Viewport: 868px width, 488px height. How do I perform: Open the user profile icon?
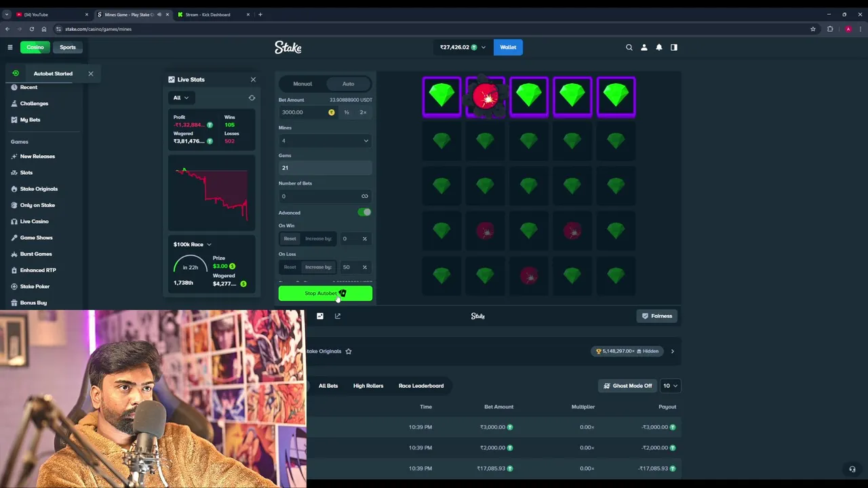point(644,47)
